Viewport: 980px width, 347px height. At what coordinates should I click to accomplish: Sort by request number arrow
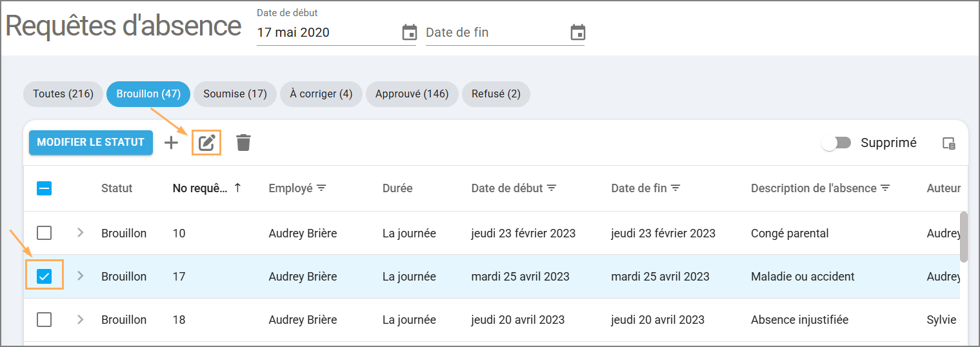[237, 188]
